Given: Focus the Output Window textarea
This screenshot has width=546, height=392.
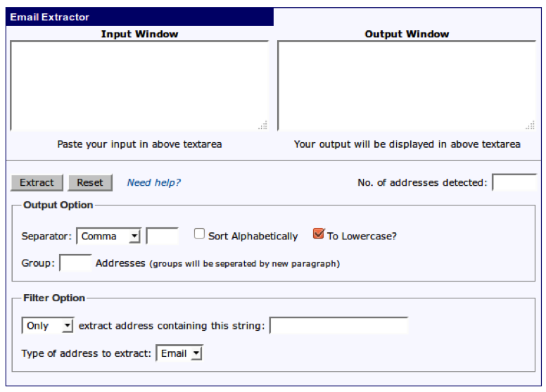Looking at the screenshot, I should (x=407, y=86).
